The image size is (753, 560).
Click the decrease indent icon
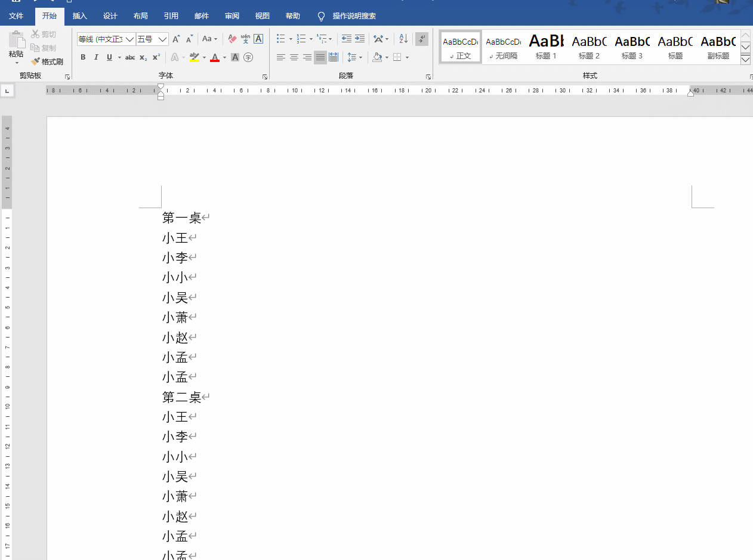(347, 39)
